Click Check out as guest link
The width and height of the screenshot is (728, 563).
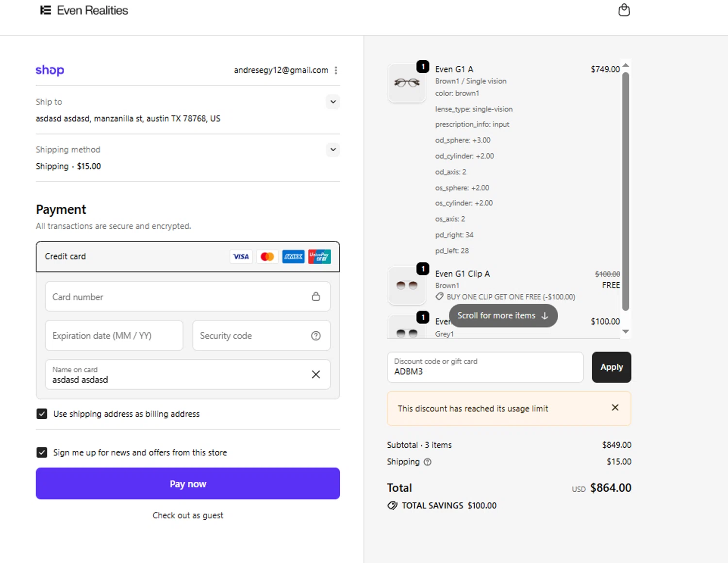tap(188, 515)
